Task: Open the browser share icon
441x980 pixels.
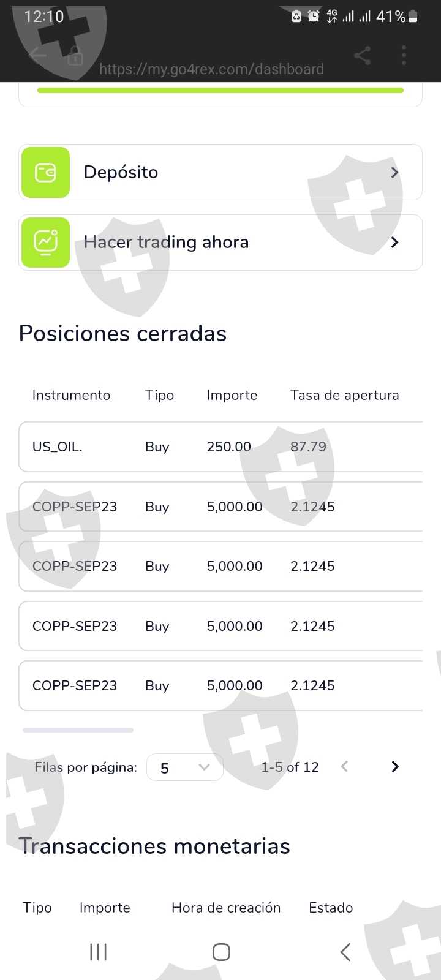Action: [x=363, y=56]
